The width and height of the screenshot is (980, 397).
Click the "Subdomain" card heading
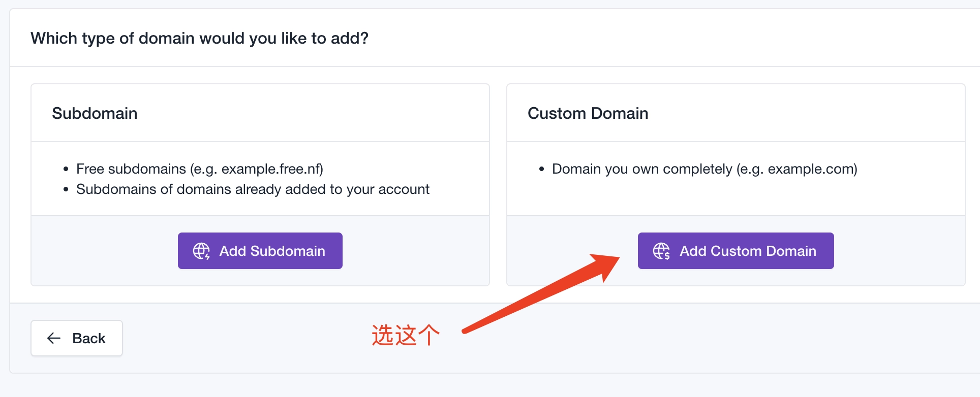point(95,113)
